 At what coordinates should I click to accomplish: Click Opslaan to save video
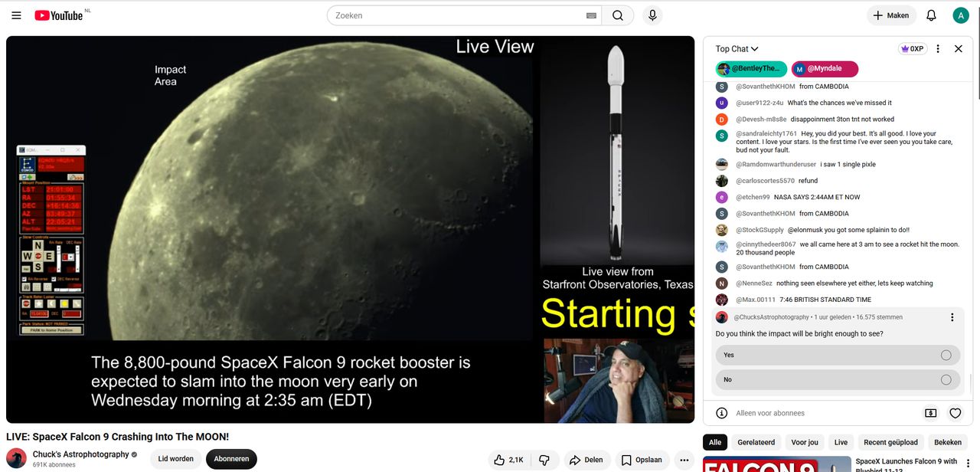point(642,460)
